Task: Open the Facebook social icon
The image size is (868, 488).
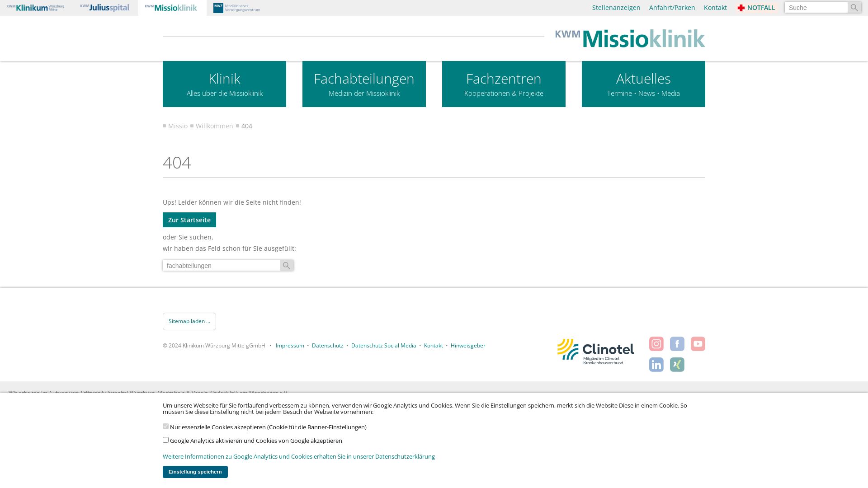Action: [x=677, y=344]
